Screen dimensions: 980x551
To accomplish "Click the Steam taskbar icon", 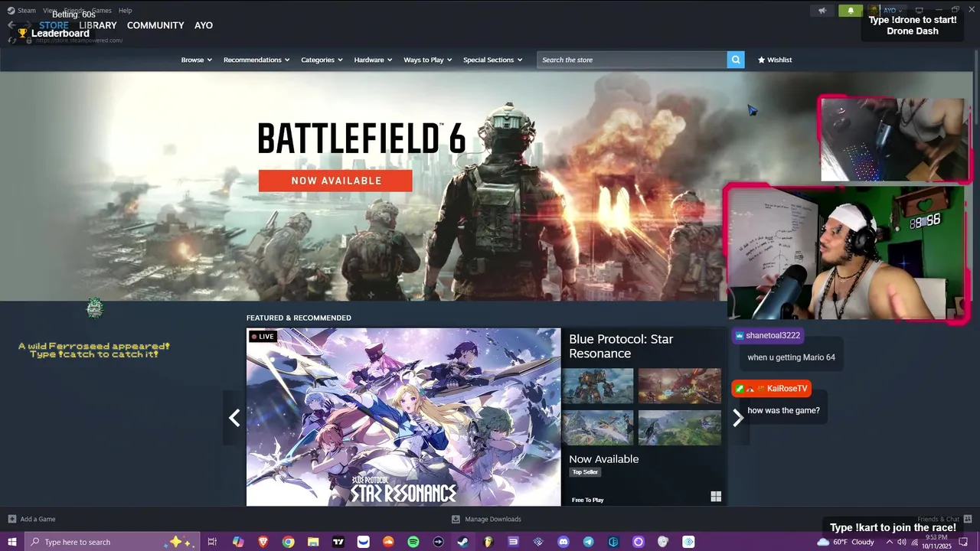I will pyautogui.click(x=463, y=542).
